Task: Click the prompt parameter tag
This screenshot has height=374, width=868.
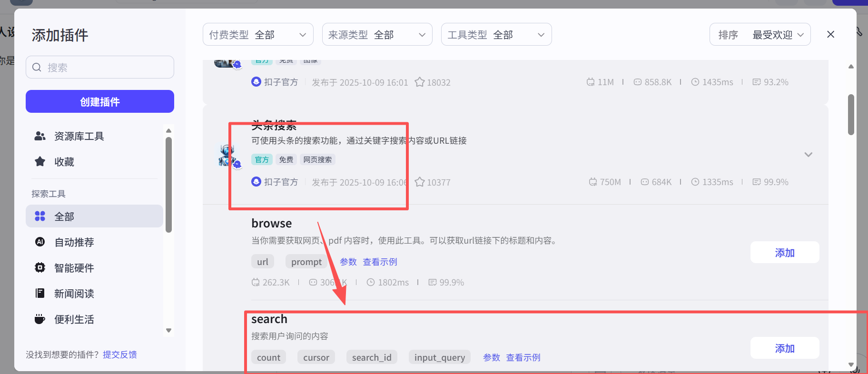Action: point(306,262)
